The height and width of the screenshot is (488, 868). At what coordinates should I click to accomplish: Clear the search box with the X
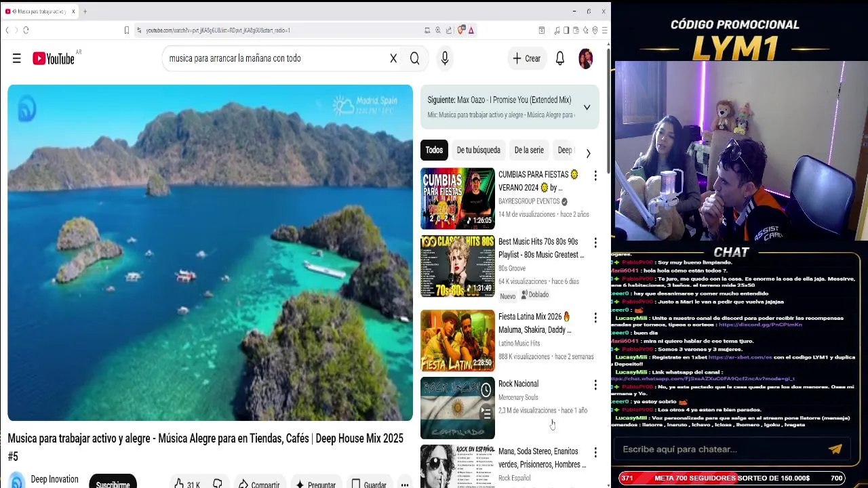click(x=393, y=59)
